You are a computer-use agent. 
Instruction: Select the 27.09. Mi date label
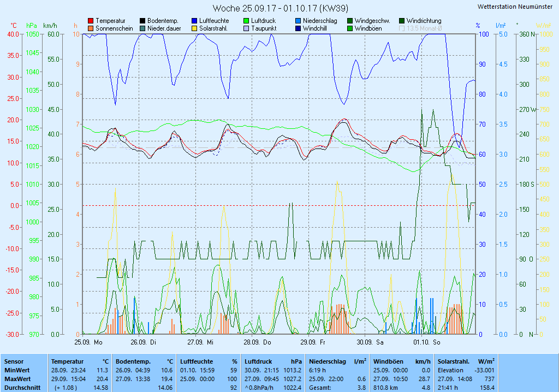[x=200, y=342]
